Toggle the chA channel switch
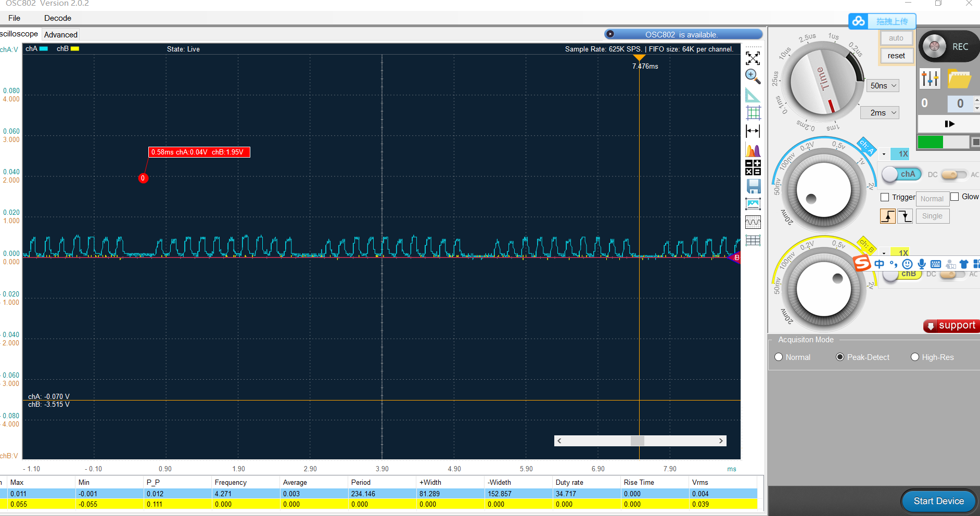This screenshot has height=516, width=980. (x=901, y=174)
